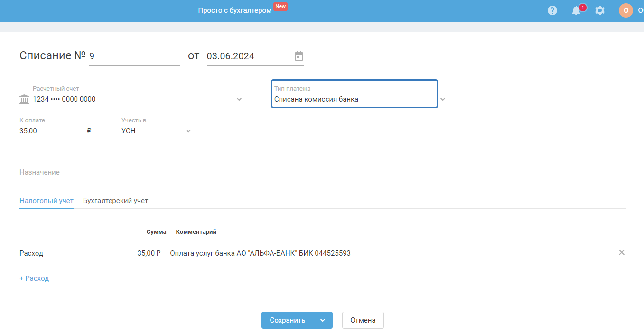Click the Отмена button
644x333 pixels.
click(363, 320)
